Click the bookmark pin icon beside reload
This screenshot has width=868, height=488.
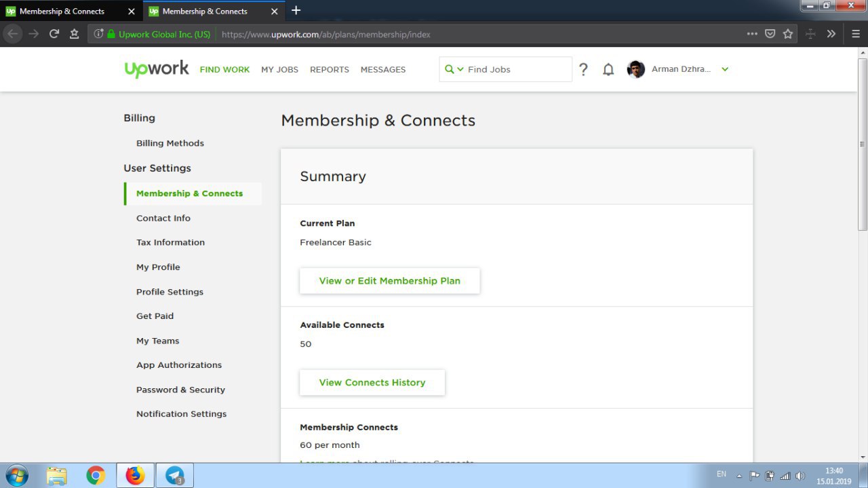coord(74,34)
